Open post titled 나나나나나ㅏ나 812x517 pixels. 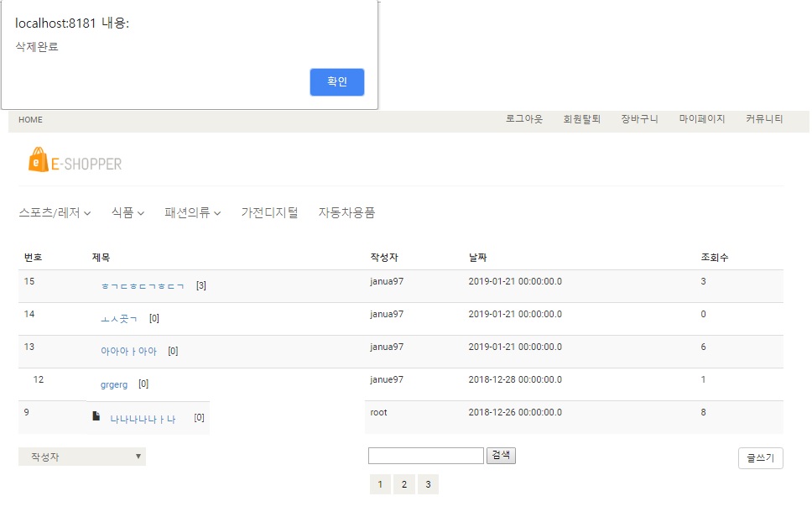click(x=143, y=419)
